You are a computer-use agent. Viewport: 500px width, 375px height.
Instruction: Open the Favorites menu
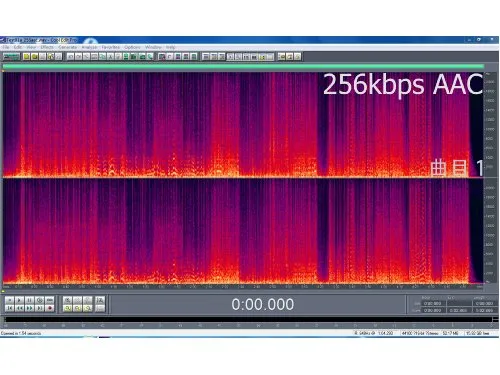[x=111, y=47]
